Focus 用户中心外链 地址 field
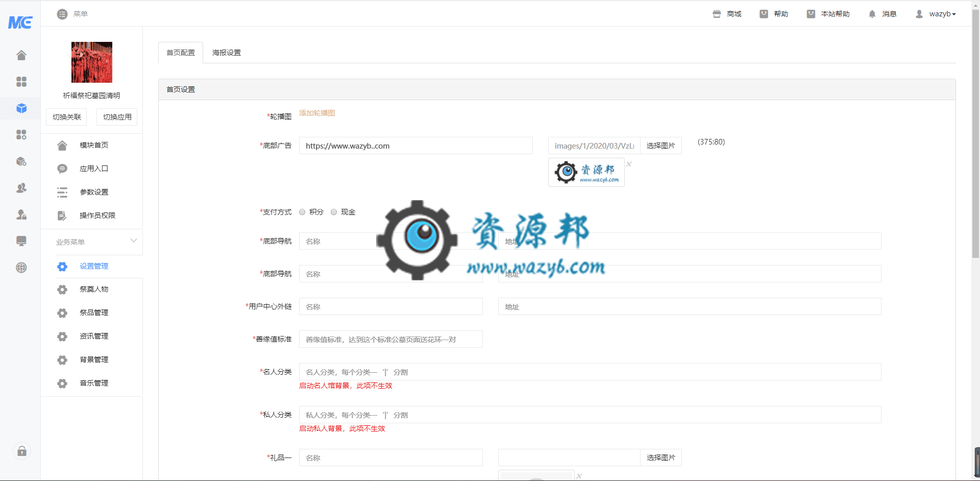Screen dimensions: 980x481 tap(690, 306)
